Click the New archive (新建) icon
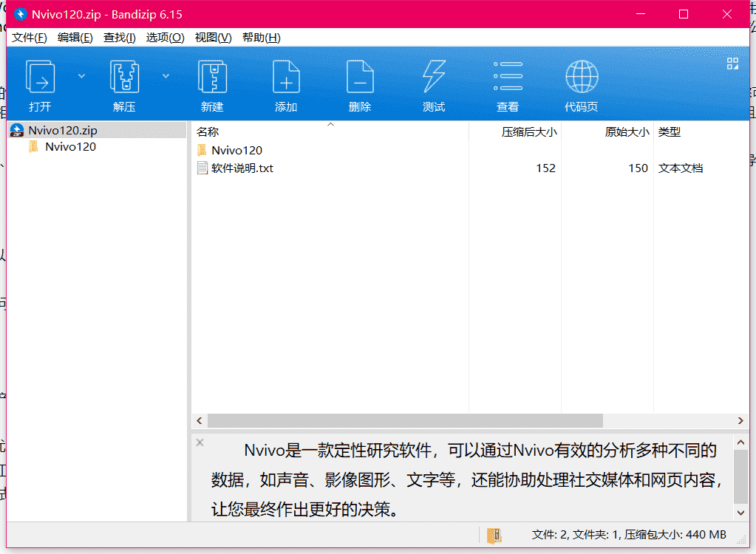 click(212, 77)
